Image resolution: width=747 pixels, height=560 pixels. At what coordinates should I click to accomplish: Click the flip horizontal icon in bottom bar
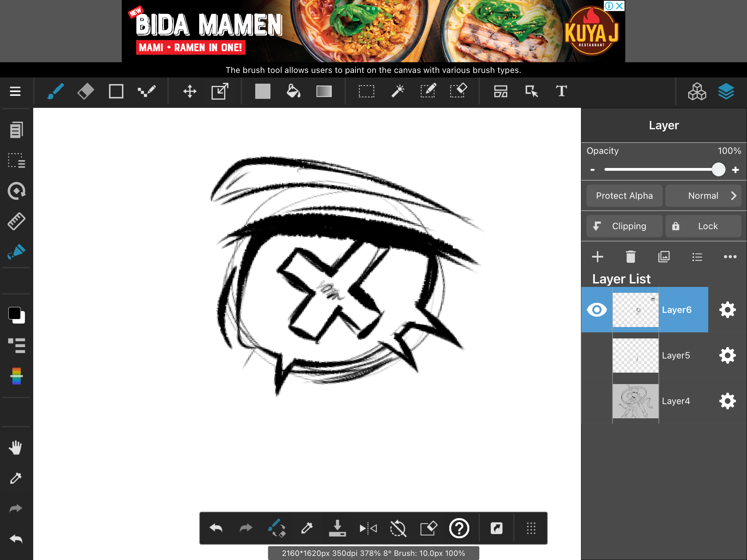(x=368, y=528)
